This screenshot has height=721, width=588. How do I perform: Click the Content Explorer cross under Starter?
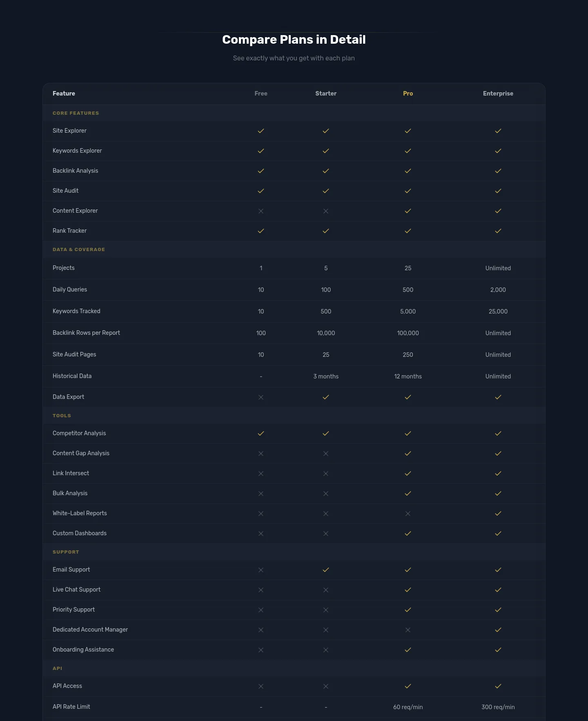click(x=326, y=211)
